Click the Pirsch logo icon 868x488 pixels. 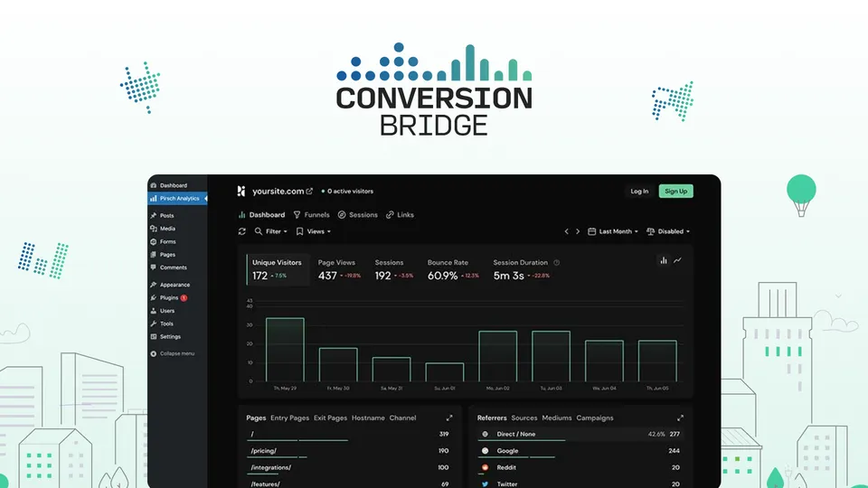pos(241,191)
